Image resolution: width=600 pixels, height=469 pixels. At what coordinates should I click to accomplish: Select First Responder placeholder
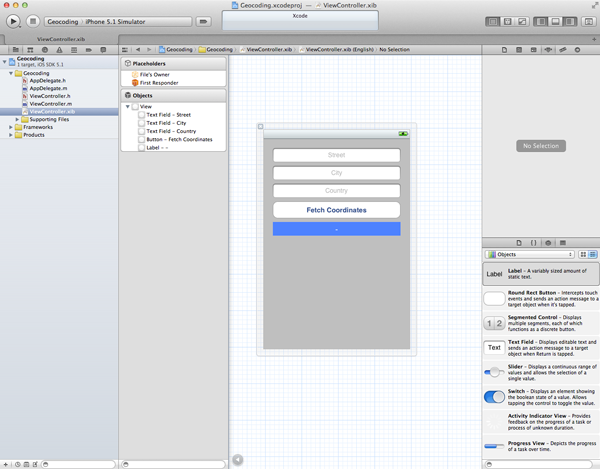point(159,83)
